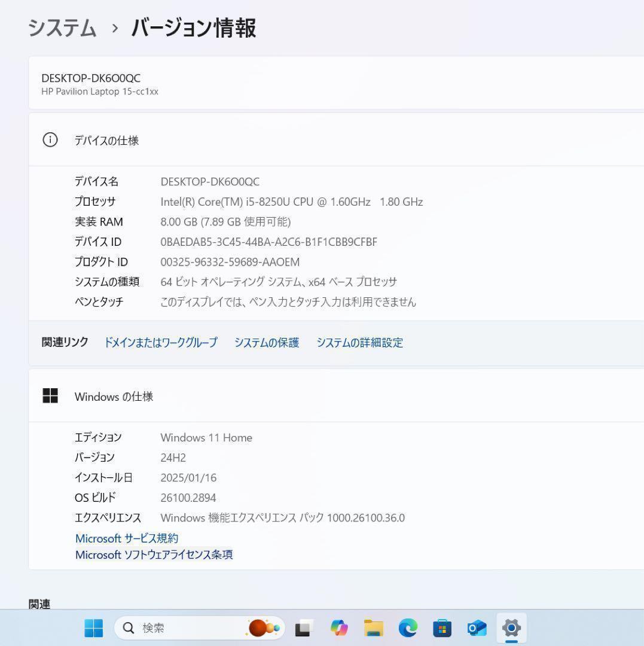Click the デバイス名 value DESKTOP-DK6O0QC
The width and height of the screenshot is (644, 646).
click(x=210, y=182)
